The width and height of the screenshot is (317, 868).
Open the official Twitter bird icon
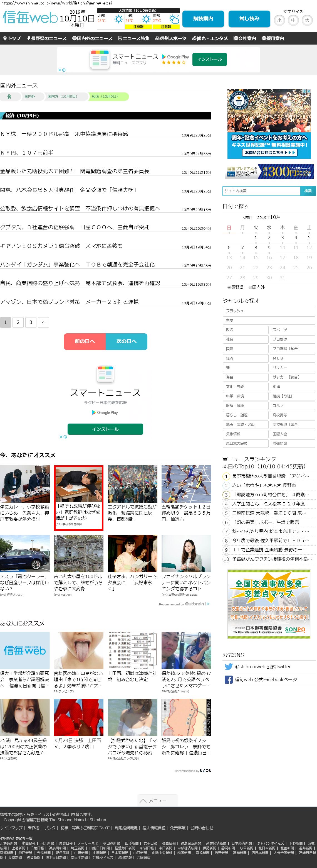point(229,666)
